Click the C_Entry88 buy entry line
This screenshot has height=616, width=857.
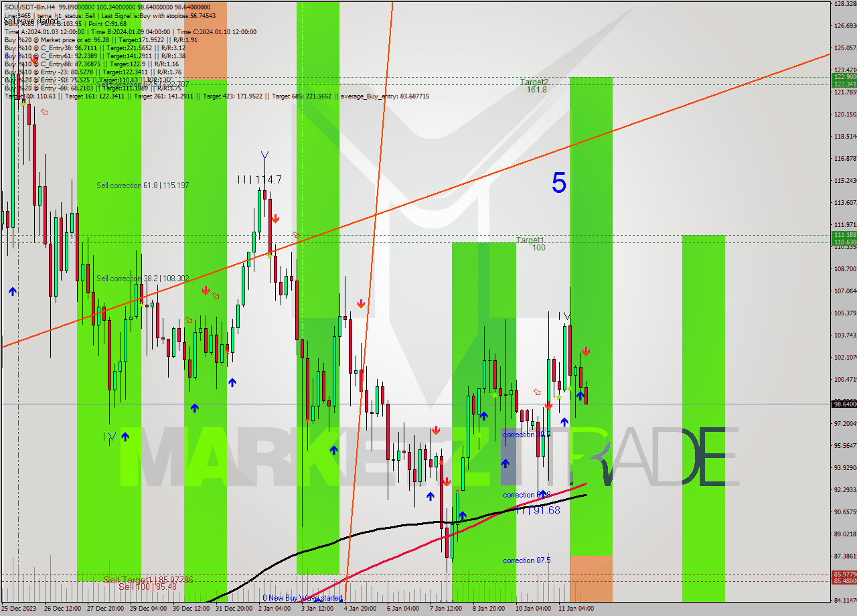91,64
